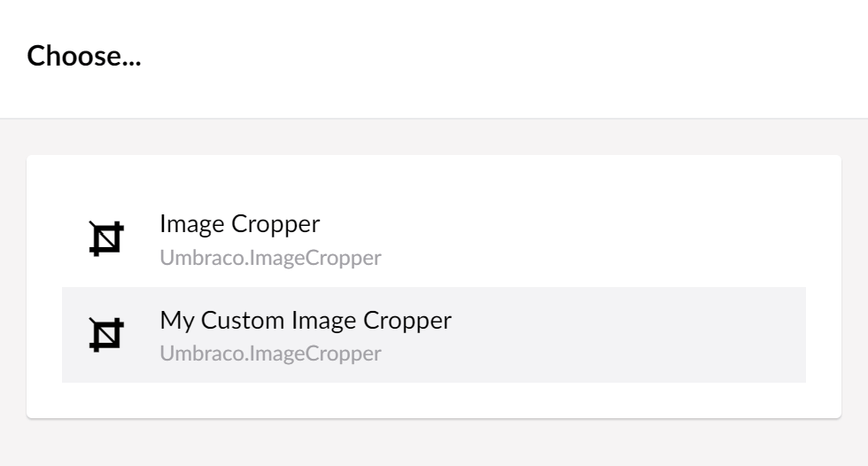
Task: Tap the top crop tool icon in the list
Action: pyautogui.click(x=106, y=239)
